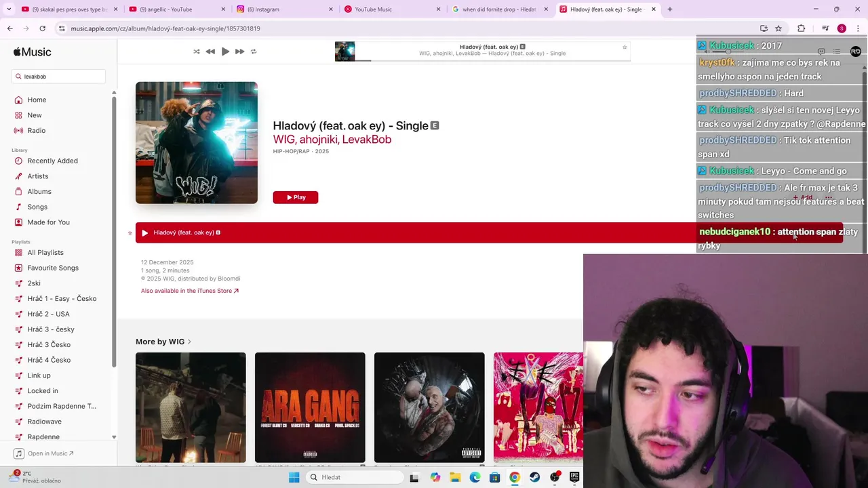Viewport: 868px width, 488px height.
Task: Open playlist Hráč 1 - Easy - Česko
Action: pyautogui.click(x=61, y=298)
